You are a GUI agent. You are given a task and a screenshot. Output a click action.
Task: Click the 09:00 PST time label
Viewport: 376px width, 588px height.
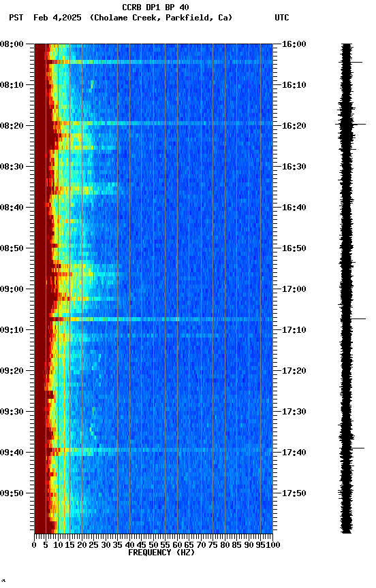click(12, 289)
